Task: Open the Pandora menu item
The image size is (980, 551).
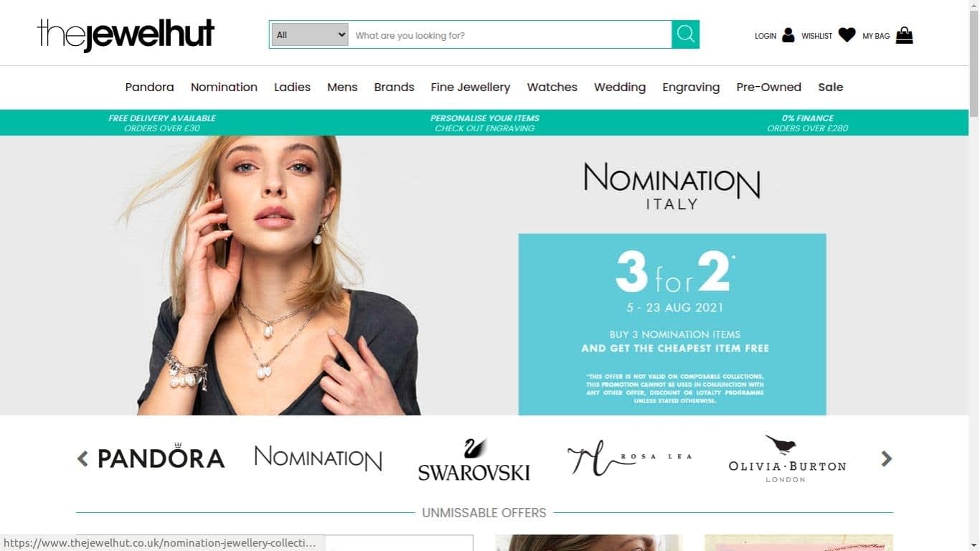Action: tap(149, 87)
